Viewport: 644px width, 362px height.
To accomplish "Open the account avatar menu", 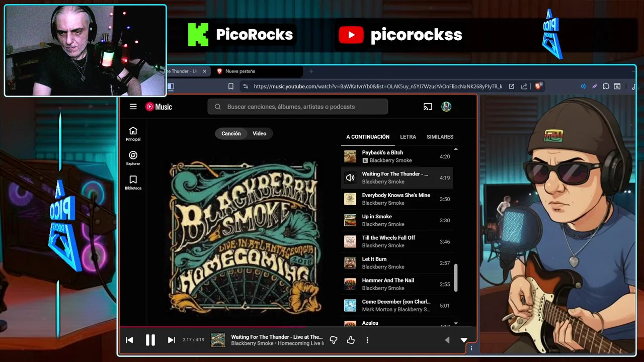I will 446,107.
